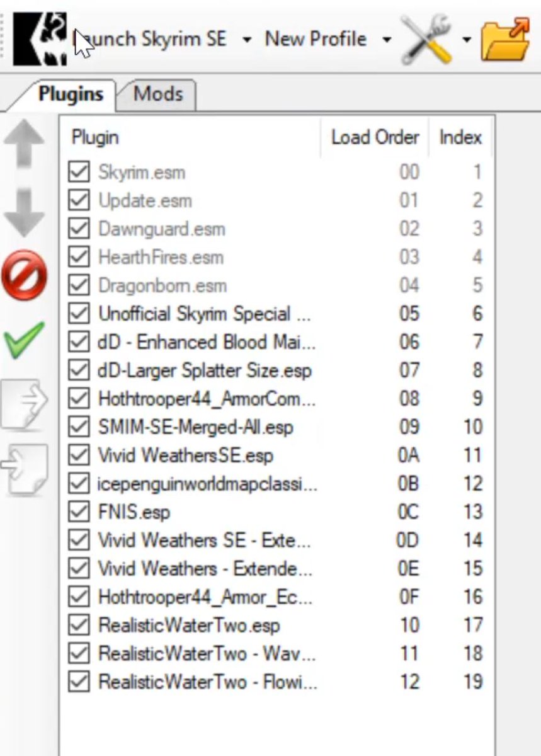Click the export load order document icon
The image size is (541, 756).
tap(25, 404)
